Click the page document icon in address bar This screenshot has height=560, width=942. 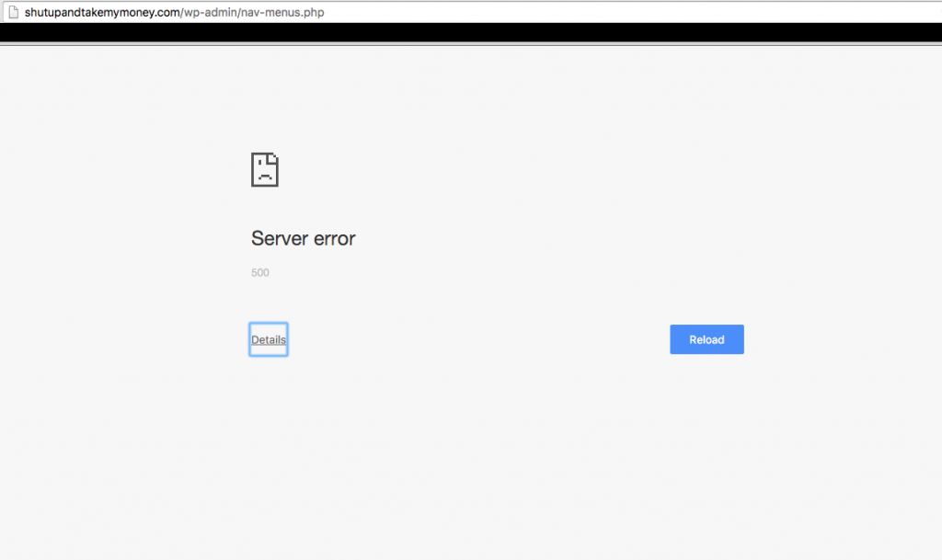click(x=14, y=13)
